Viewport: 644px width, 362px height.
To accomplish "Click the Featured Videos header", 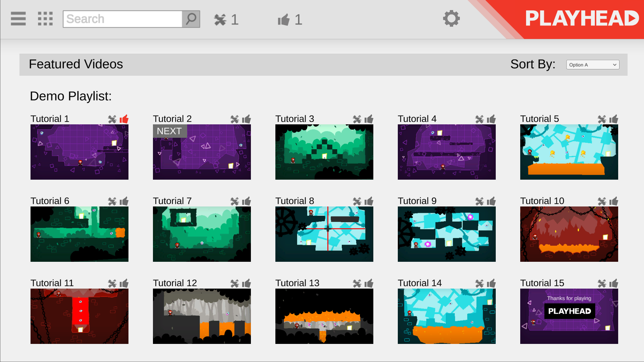I will point(76,64).
